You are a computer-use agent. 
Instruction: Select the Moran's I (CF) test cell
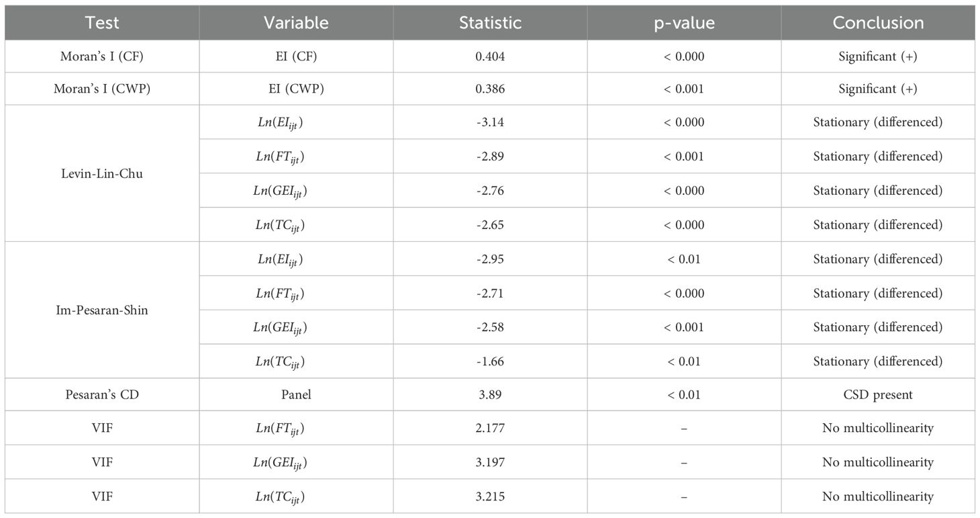102,56
